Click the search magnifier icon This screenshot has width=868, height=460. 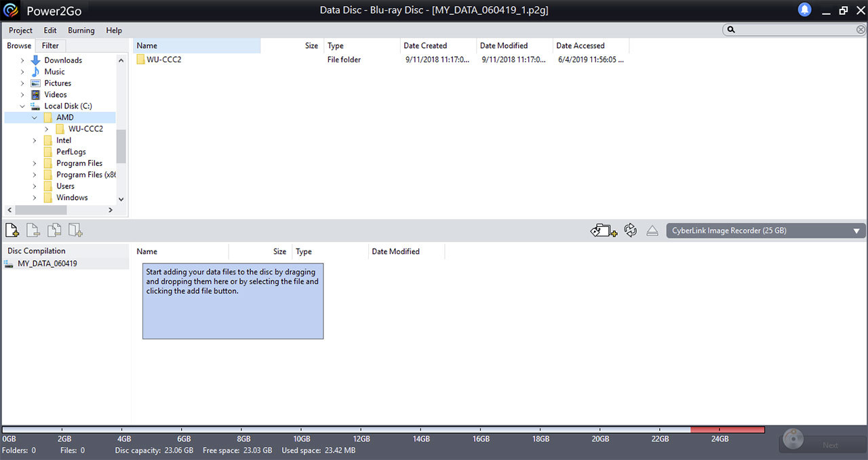[x=731, y=30]
